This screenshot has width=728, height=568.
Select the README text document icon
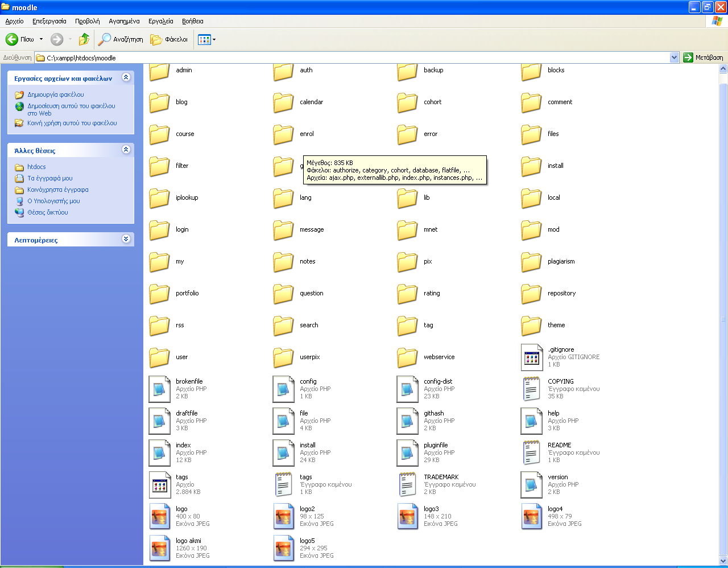(x=531, y=453)
